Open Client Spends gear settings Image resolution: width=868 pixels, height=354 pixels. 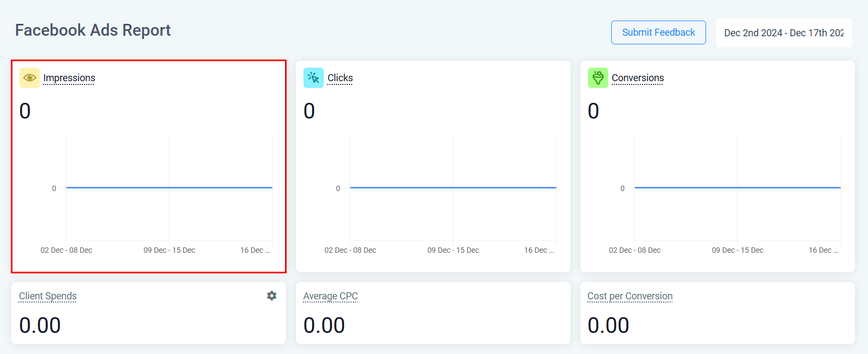coord(272,296)
